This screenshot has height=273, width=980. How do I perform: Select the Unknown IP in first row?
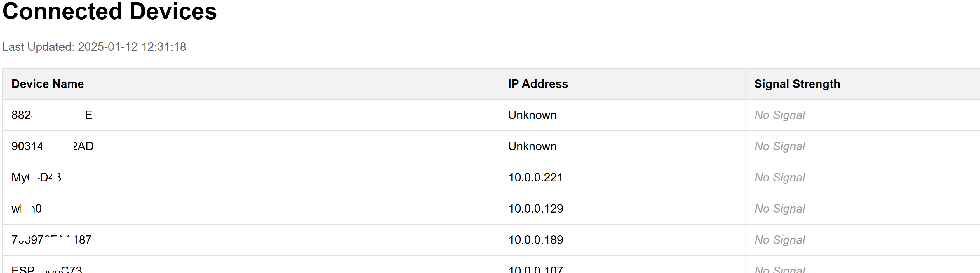(x=532, y=115)
